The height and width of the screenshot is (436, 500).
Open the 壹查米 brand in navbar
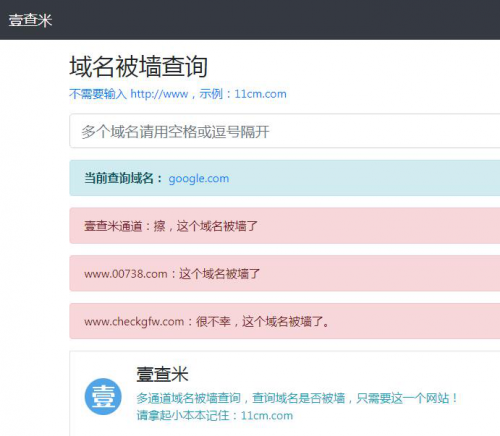click(30, 20)
